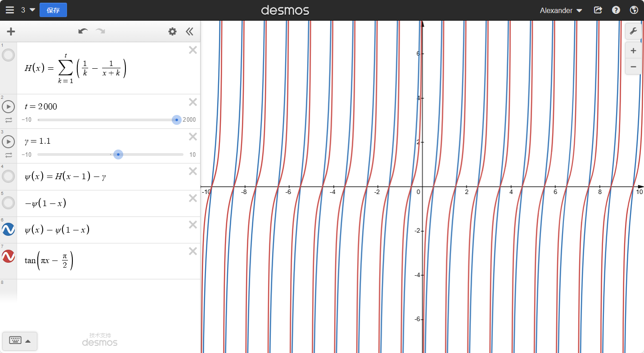This screenshot has height=353, width=644.
Task: Zoom out on the graph
Action: (633, 66)
